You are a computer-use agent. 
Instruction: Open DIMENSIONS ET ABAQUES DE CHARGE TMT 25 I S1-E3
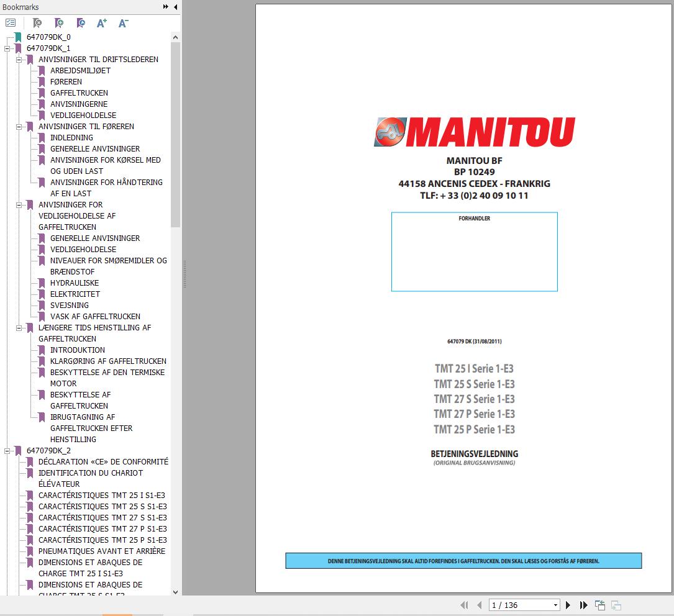click(90, 568)
